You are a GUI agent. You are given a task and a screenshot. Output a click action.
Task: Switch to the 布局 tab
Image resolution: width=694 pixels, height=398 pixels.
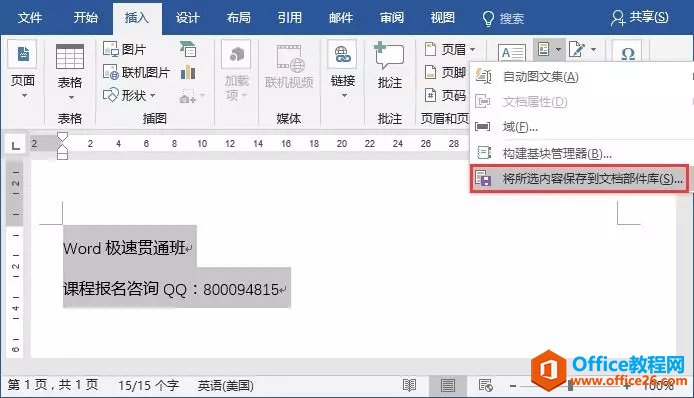coord(239,18)
